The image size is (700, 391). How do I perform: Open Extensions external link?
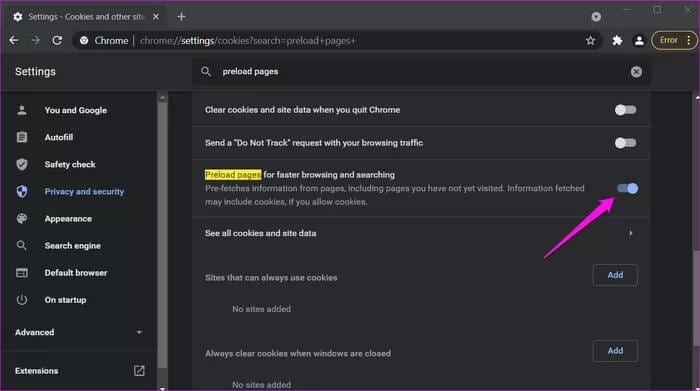[79, 371]
